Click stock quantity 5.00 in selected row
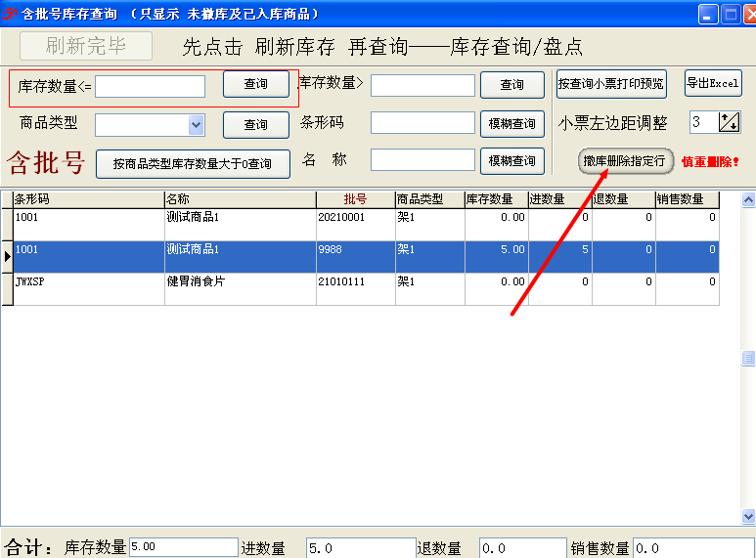 [x=497, y=257]
